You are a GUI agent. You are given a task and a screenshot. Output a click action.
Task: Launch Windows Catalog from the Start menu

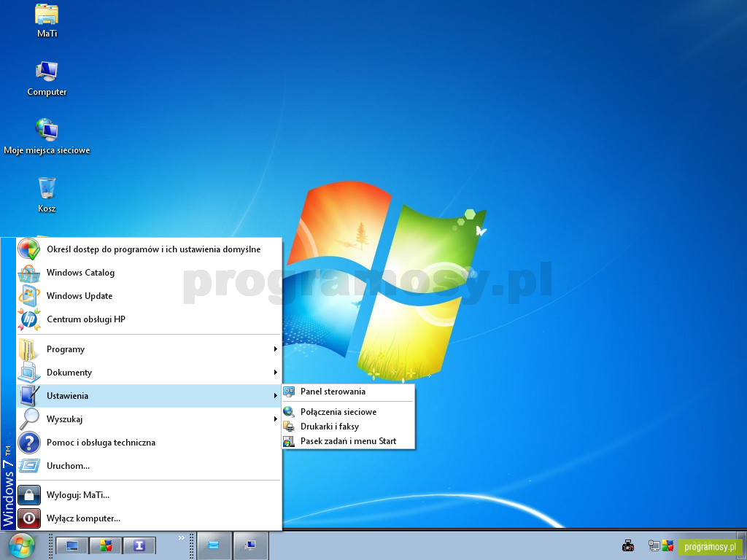pos(149,273)
